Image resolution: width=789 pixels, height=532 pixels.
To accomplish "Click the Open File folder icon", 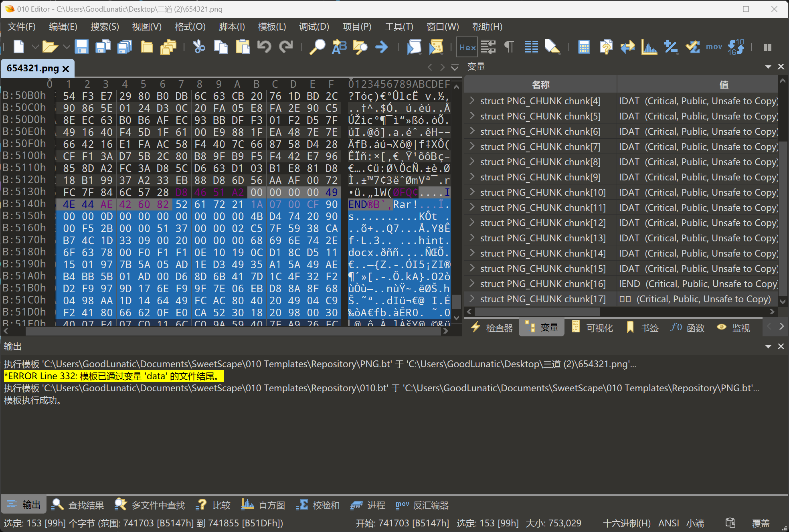I will coord(50,47).
